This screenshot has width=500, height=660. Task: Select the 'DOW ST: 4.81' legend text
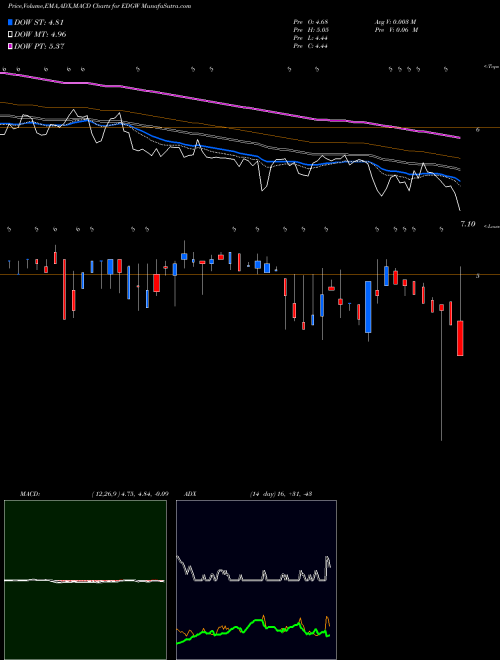tap(39, 22)
